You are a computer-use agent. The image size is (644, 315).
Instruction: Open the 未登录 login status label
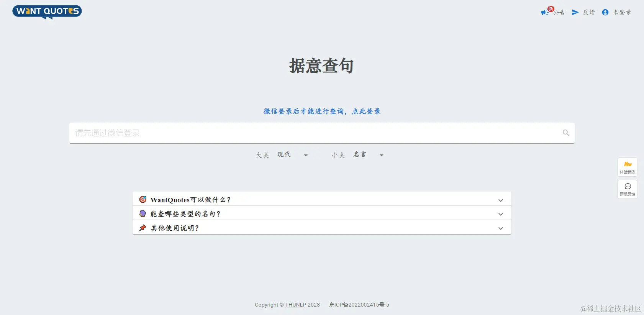coord(622,13)
